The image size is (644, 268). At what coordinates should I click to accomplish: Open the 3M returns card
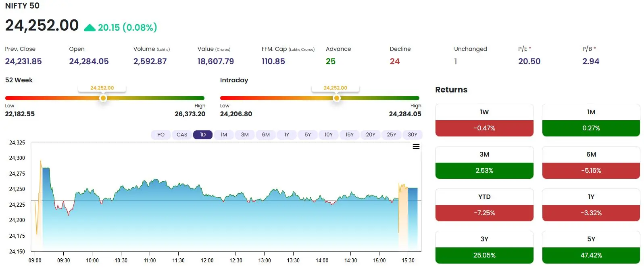(x=484, y=163)
